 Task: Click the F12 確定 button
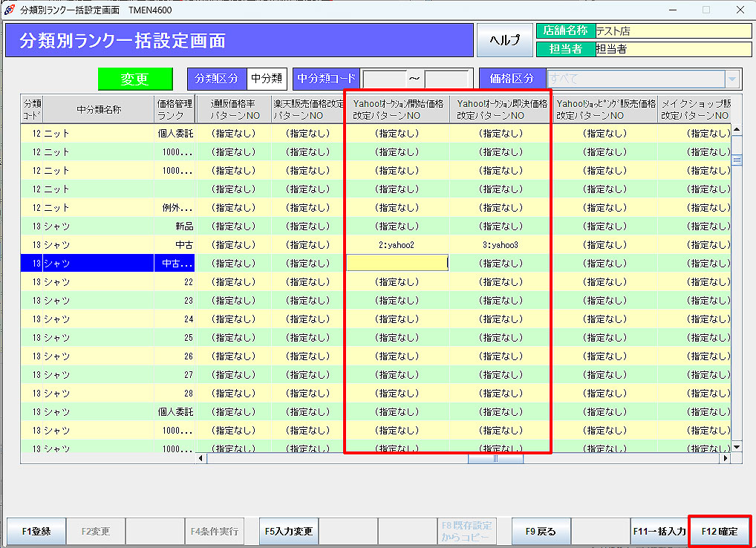point(719,532)
